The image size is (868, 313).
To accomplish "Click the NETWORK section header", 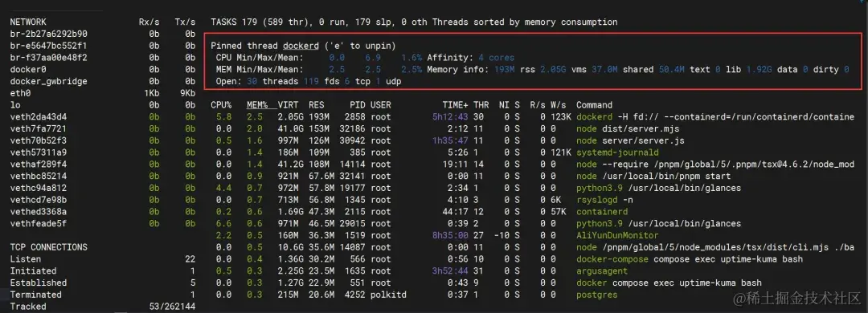I will click(x=28, y=22).
